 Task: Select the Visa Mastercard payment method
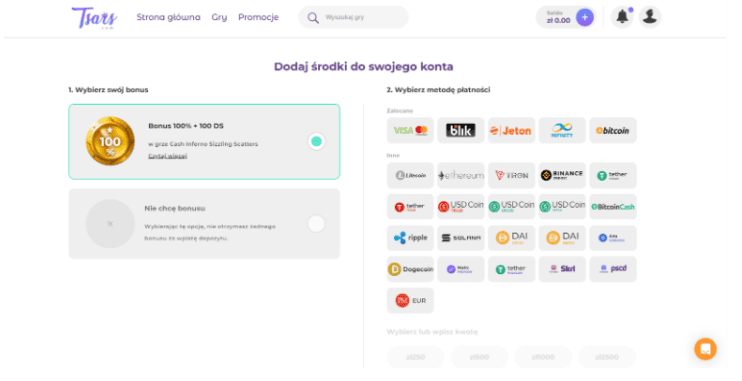pos(410,130)
